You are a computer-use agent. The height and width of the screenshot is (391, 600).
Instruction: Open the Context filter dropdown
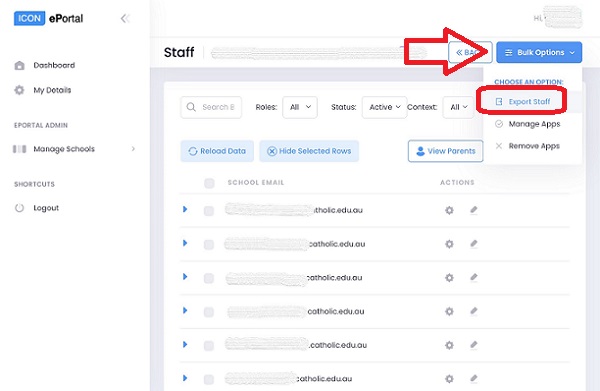point(459,107)
